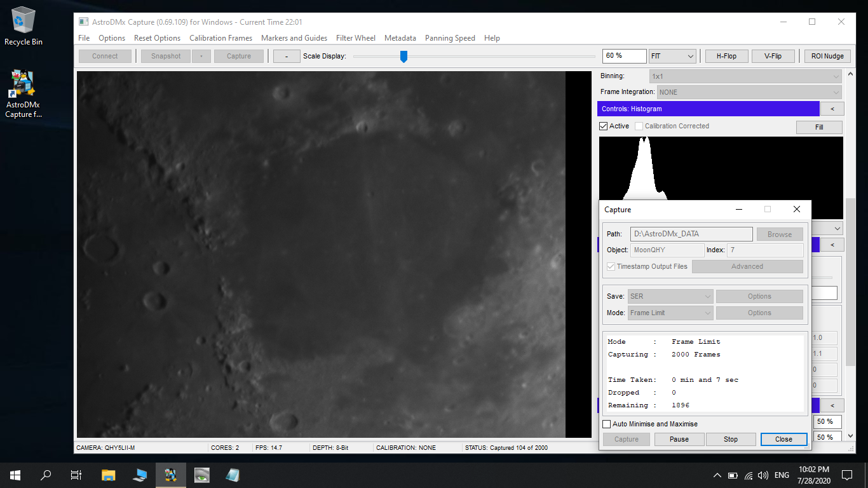
Task: Click the Object field MoonQHY
Action: point(667,250)
